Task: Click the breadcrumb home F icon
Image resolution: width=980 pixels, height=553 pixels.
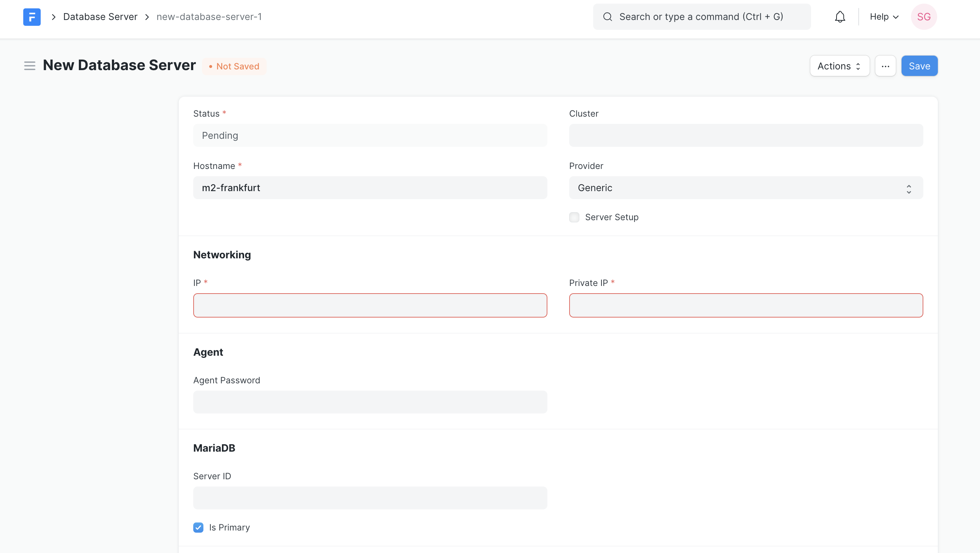Action: coord(31,16)
